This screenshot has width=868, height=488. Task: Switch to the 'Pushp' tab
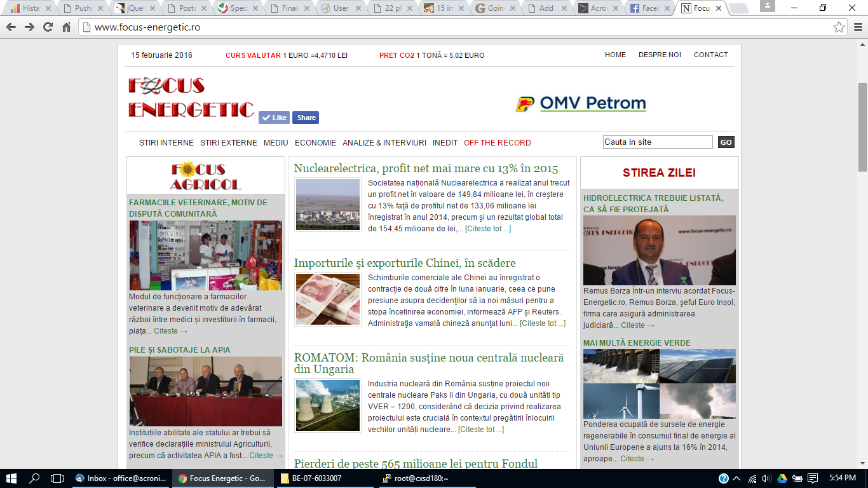[x=83, y=9]
